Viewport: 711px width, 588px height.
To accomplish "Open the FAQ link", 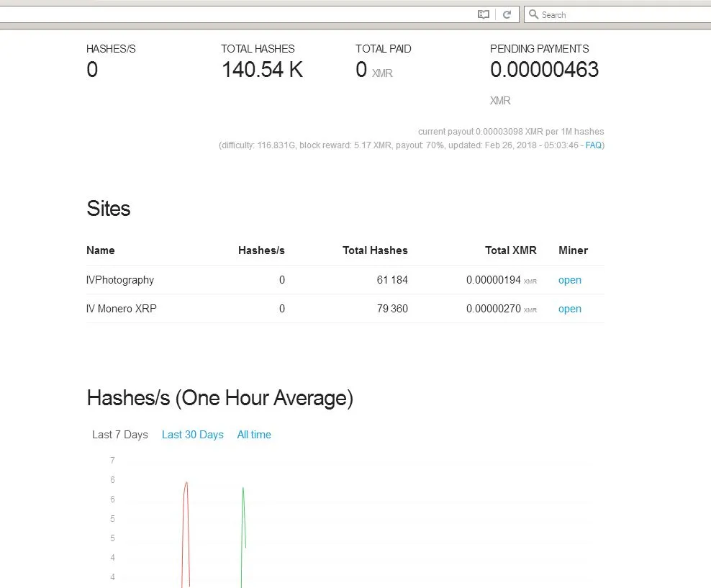I will click(x=593, y=145).
